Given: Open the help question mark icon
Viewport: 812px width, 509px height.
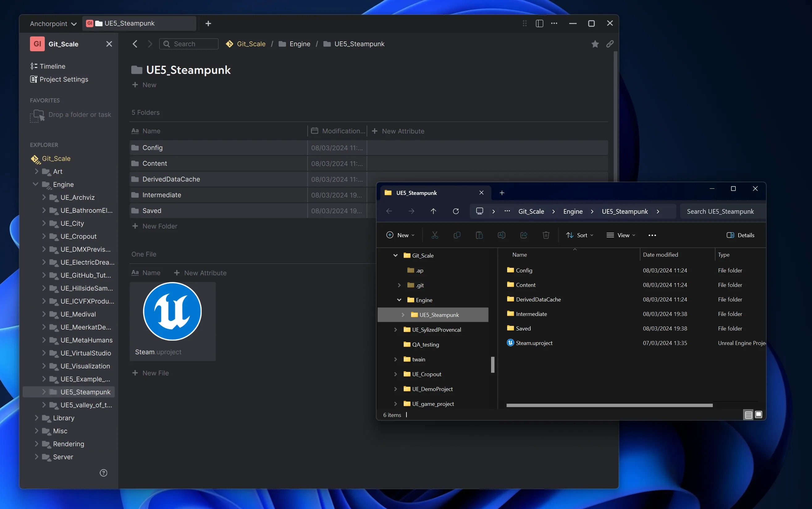Looking at the screenshot, I should click(x=103, y=473).
